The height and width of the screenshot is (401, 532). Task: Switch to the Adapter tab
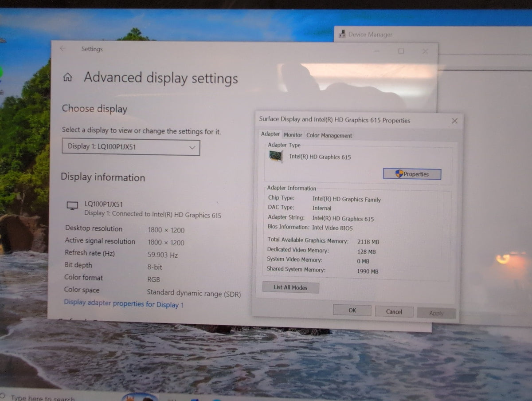click(270, 134)
